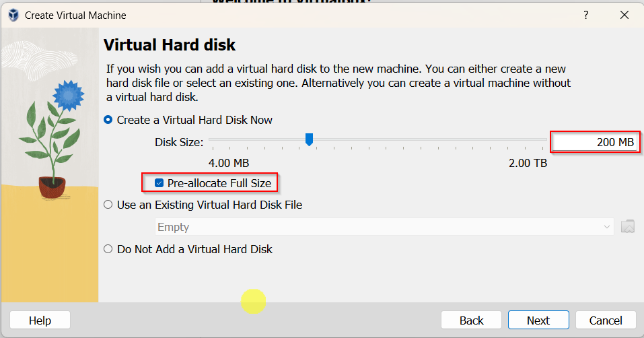Click the VirtualBox icon in the title bar
The width and height of the screenshot is (644, 338).
[x=13, y=15]
